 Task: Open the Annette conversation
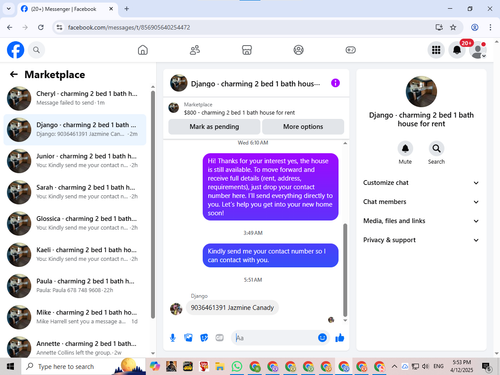coord(75,347)
